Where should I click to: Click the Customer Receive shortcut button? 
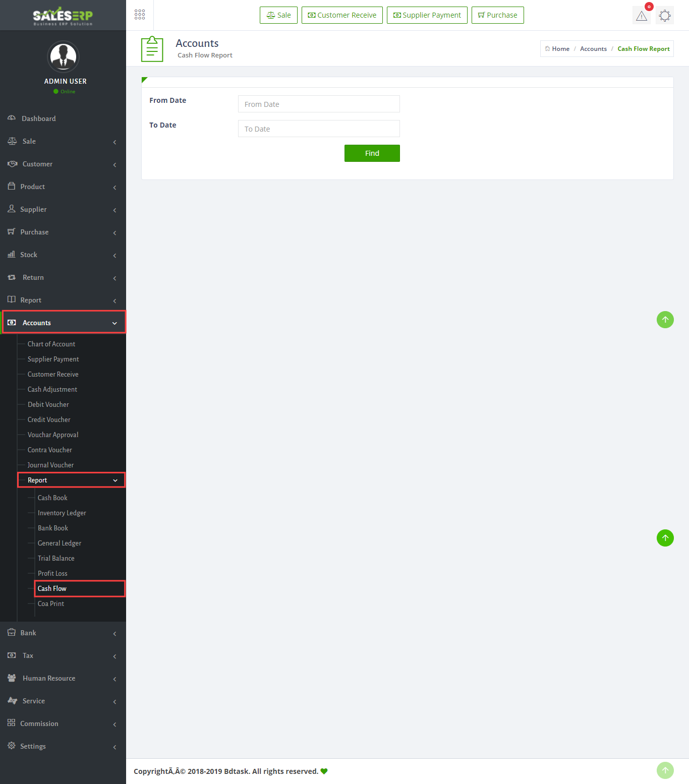pyautogui.click(x=342, y=15)
